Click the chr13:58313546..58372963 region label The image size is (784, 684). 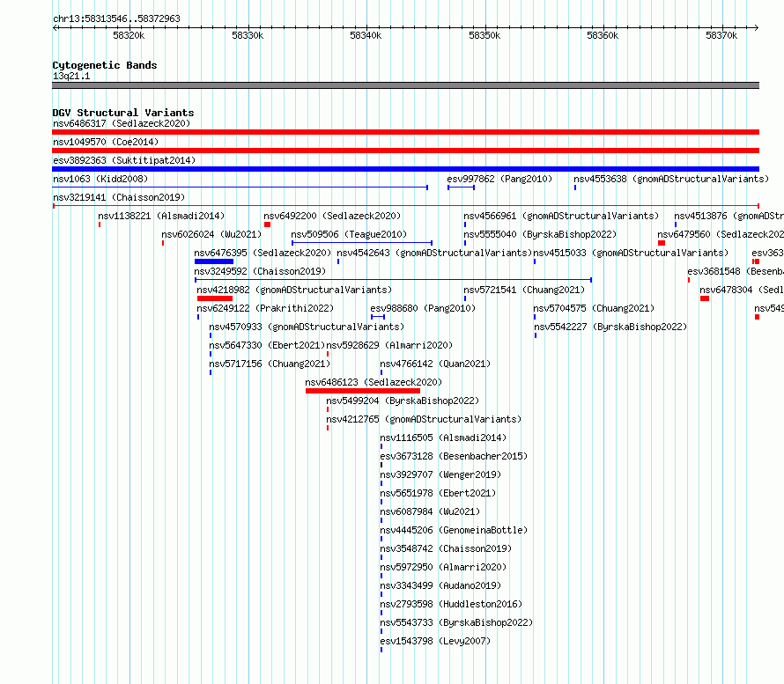(x=116, y=18)
